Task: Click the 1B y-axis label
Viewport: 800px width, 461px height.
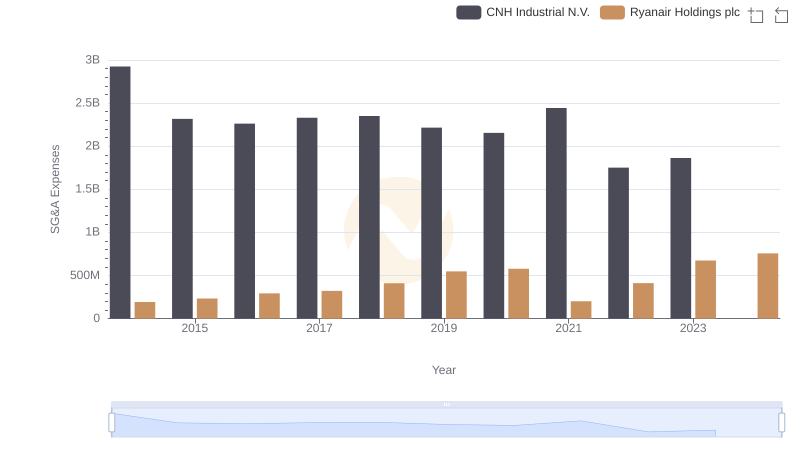Action: pos(92,232)
